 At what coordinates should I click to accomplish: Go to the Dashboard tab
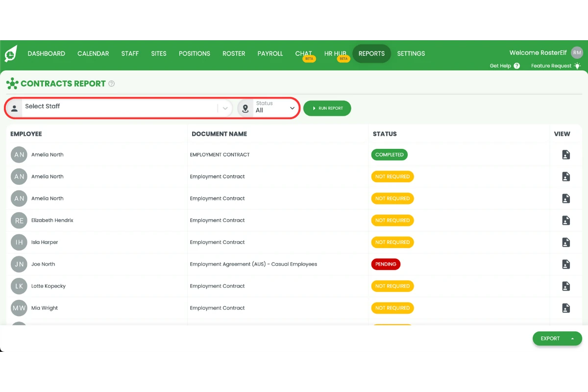(47, 53)
